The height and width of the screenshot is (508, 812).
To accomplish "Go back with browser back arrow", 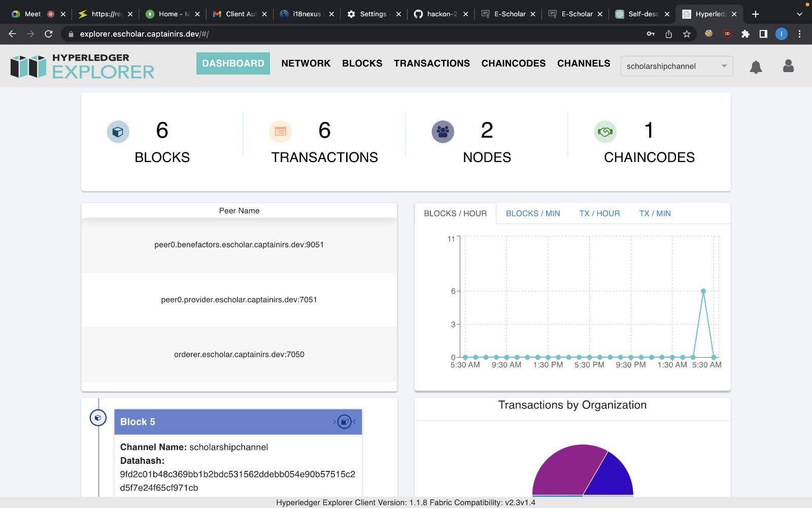I will coord(13,34).
